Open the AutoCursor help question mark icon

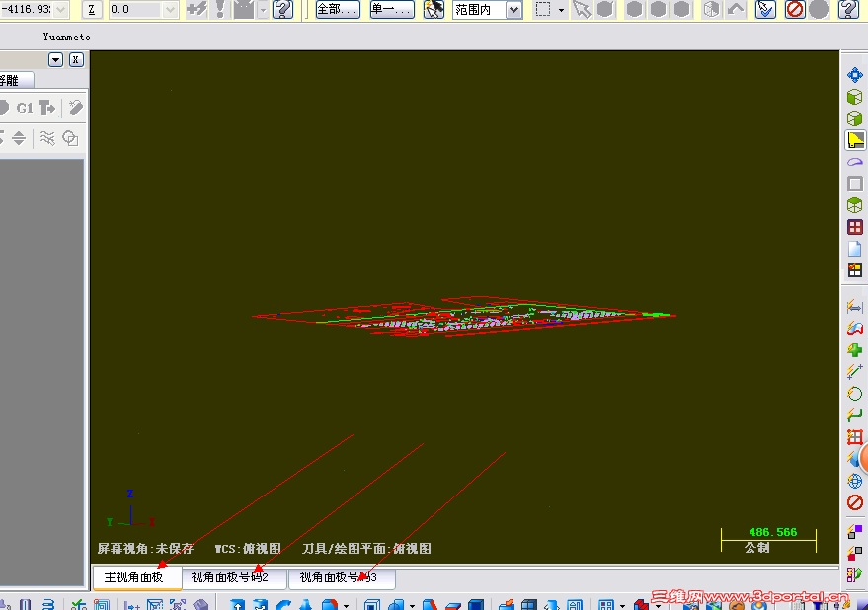point(282,10)
